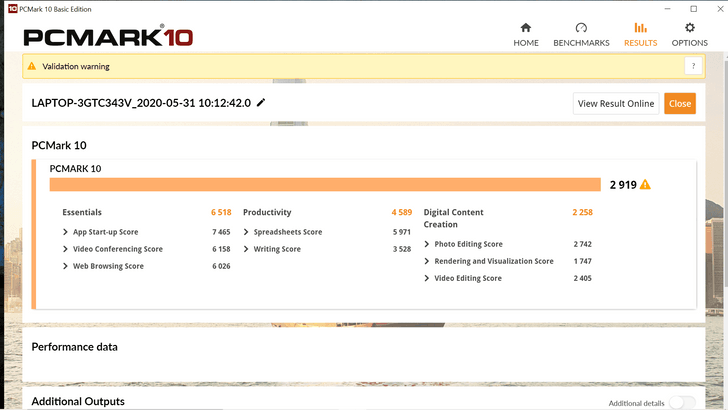728x410 pixels.
Task: Open the validation warning help question mark
Action: pyautogui.click(x=693, y=66)
